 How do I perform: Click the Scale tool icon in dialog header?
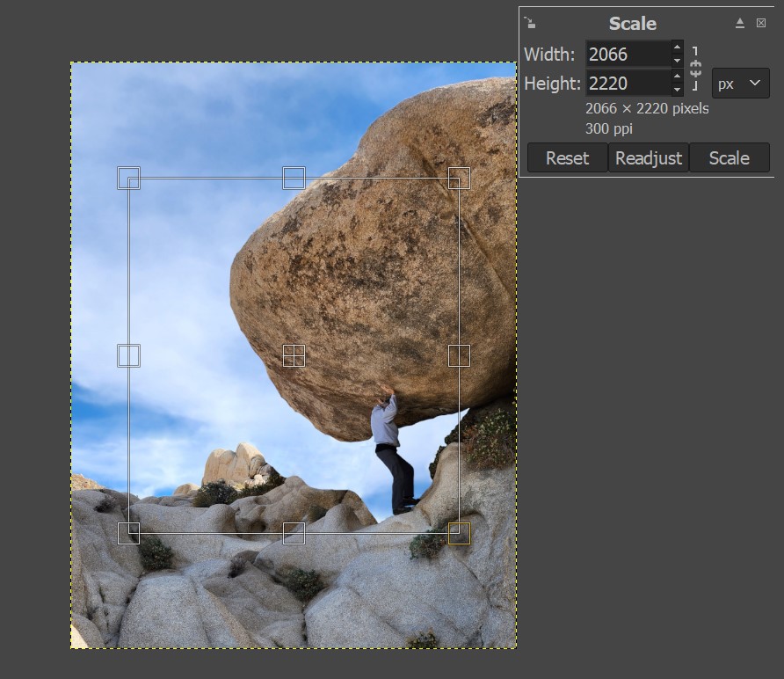click(530, 23)
